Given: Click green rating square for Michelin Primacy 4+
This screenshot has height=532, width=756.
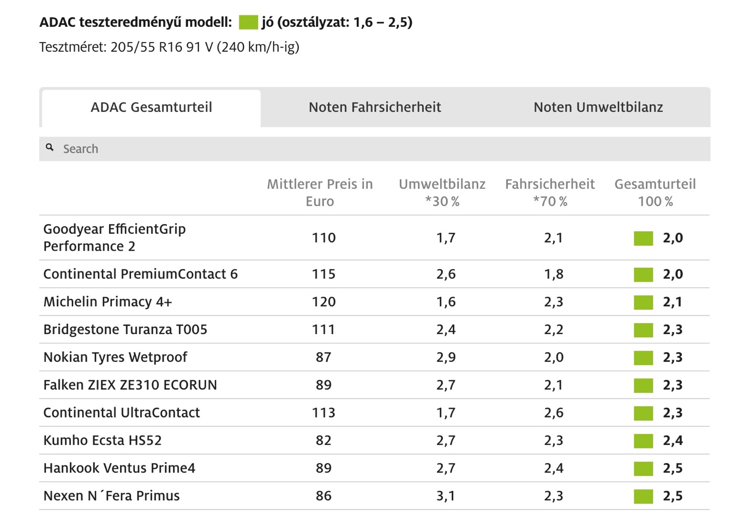Looking at the screenshot, I should pyautogui.click(x=643, y=302).
